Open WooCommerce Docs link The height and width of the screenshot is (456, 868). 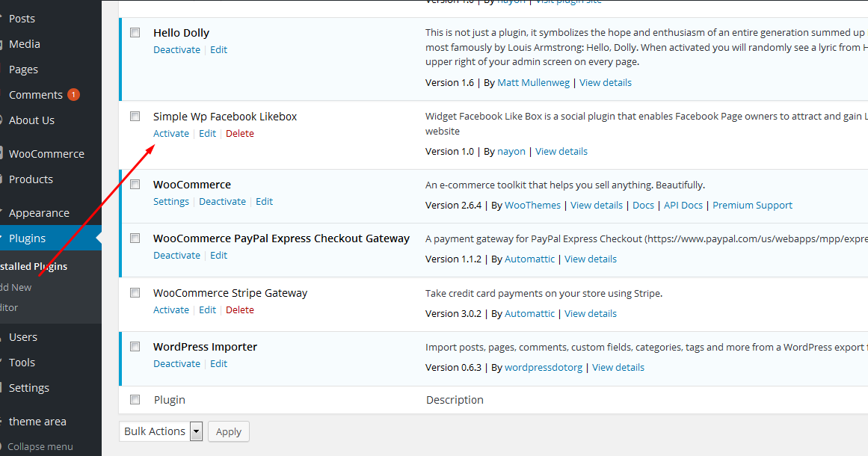[x=643, y=205]
